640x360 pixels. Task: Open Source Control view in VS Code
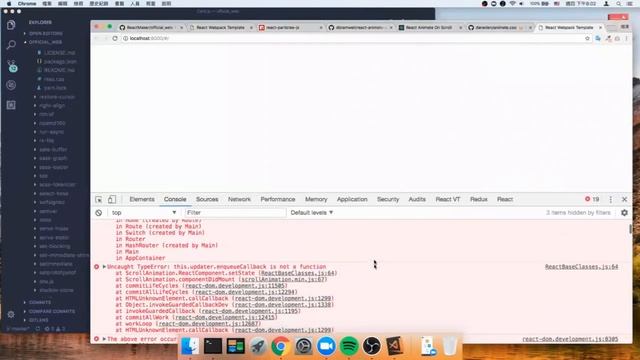(x=11, y=65)
